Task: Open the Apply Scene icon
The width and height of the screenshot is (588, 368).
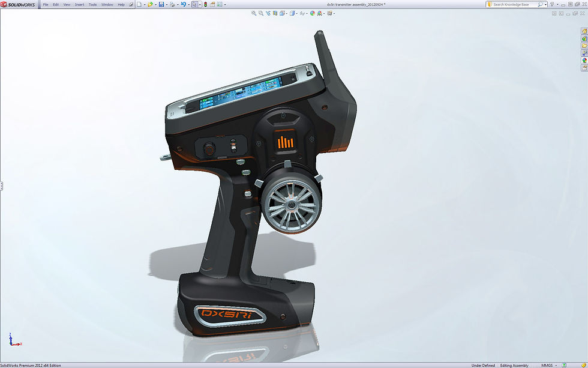Action: coord(319,13)
